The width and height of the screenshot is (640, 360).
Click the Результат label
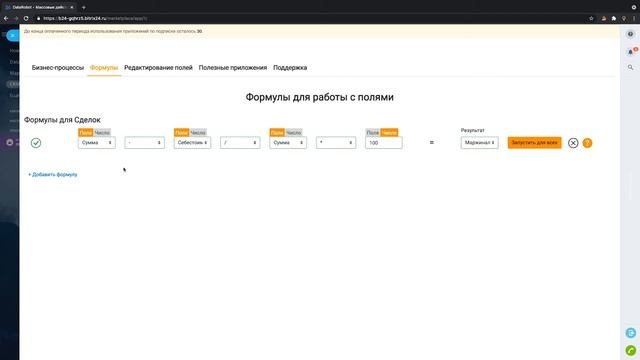[x=473, y=130]
